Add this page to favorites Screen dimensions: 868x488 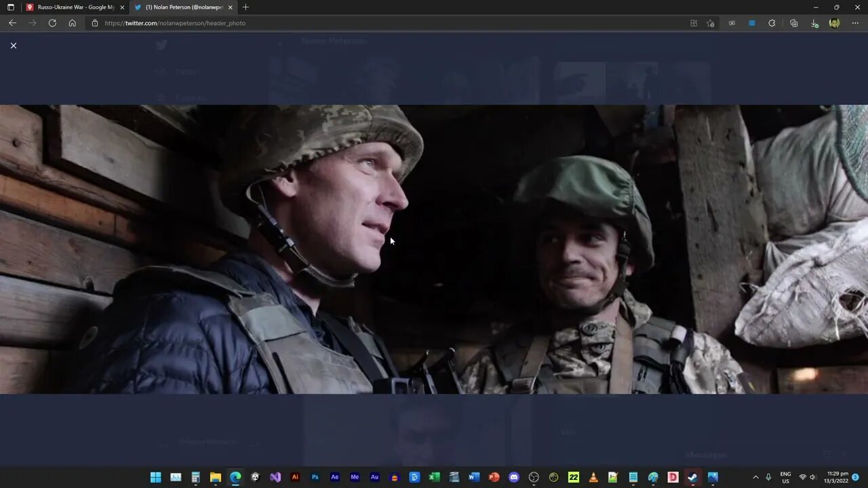coord(710,23)
